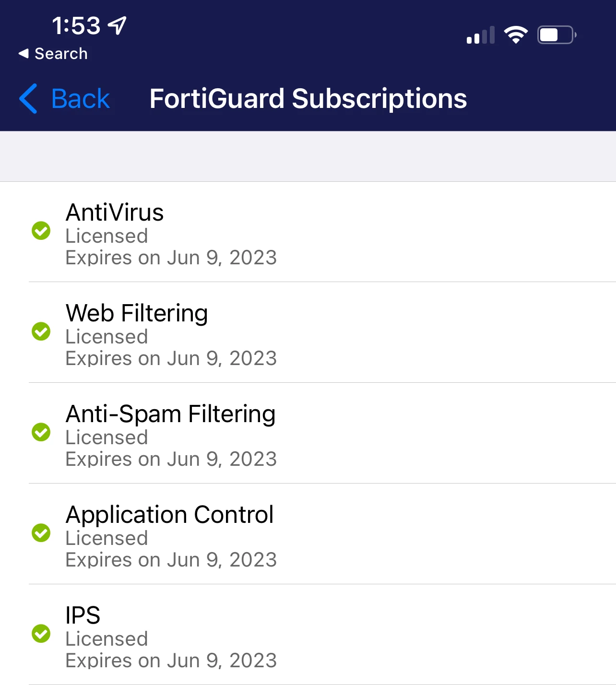
Task: Tap the blue Back chevron arrow
Action: point(28,98)
